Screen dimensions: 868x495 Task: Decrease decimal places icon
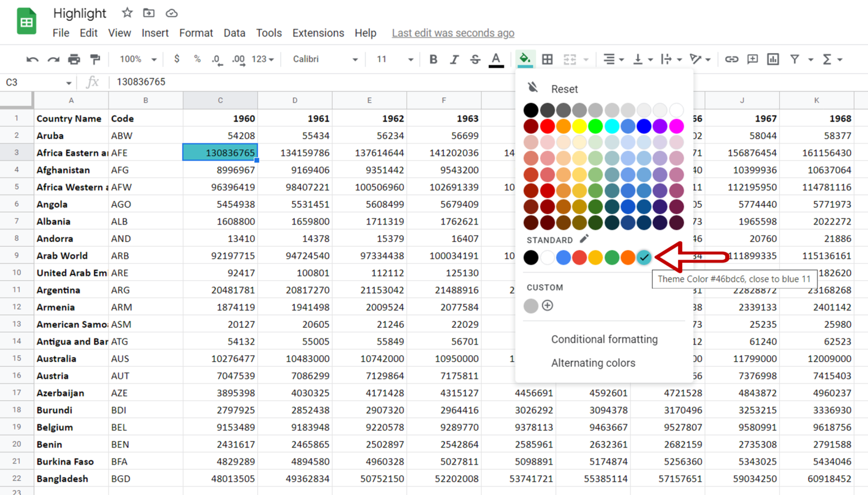click(x=217, y=59)
